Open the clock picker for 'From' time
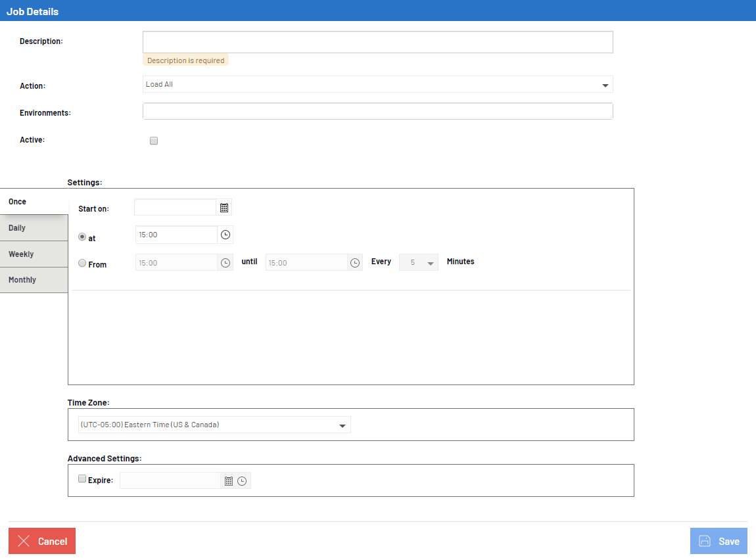 click(225, 263)
